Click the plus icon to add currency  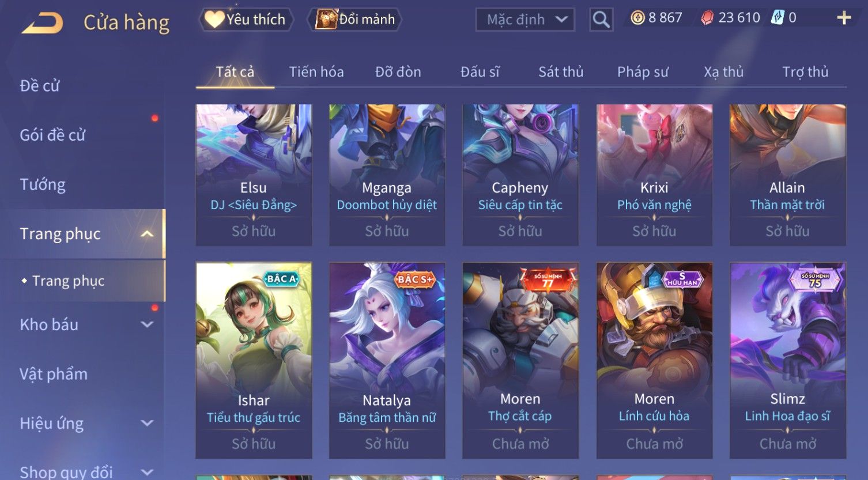coord(844,18)
